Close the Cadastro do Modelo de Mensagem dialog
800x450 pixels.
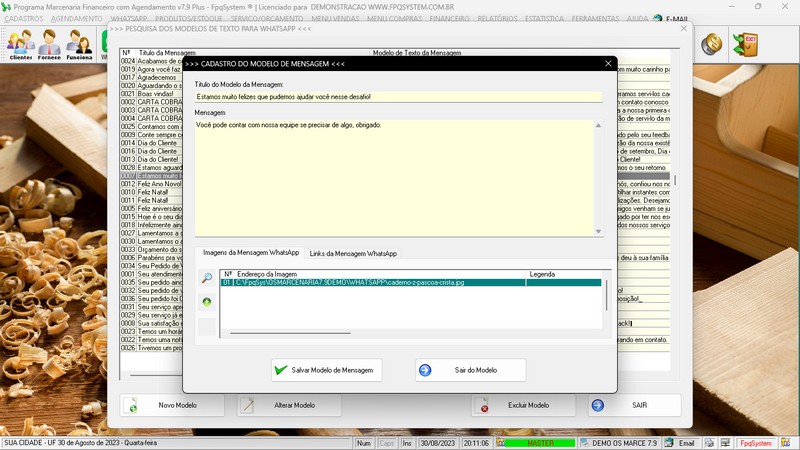click(608, 64)
